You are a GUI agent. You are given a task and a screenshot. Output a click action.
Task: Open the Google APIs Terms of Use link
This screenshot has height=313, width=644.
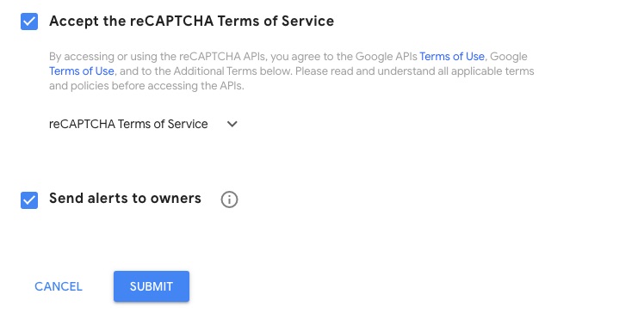point(452,56)
